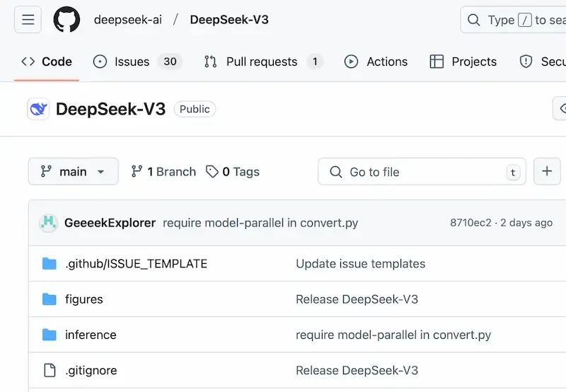Click the magnifier icon in Go to file
566x392 pixels.
coord(335,172)
